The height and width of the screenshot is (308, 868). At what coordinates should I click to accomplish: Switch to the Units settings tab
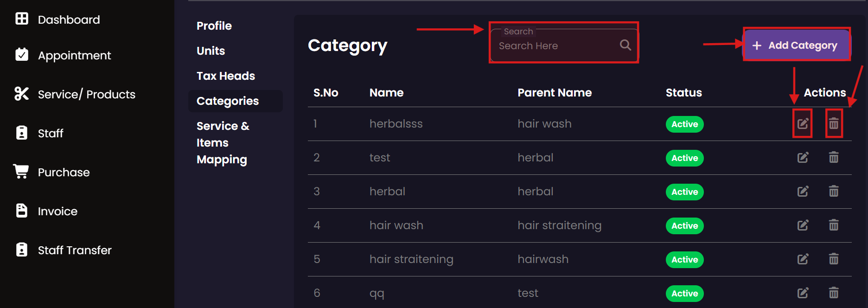[211, 51]
